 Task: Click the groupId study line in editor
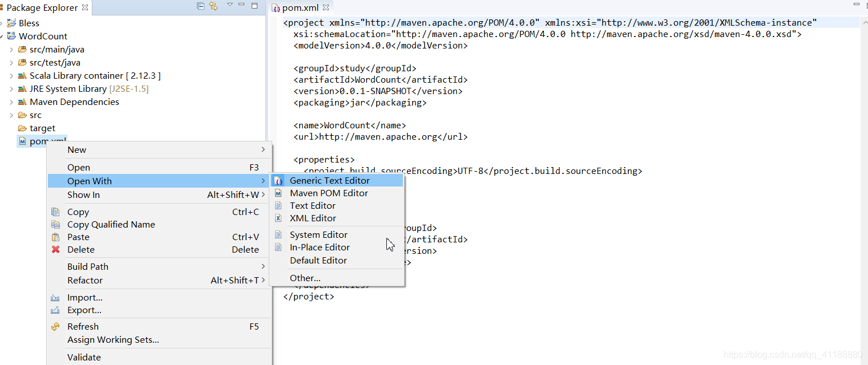coord(355,68)
